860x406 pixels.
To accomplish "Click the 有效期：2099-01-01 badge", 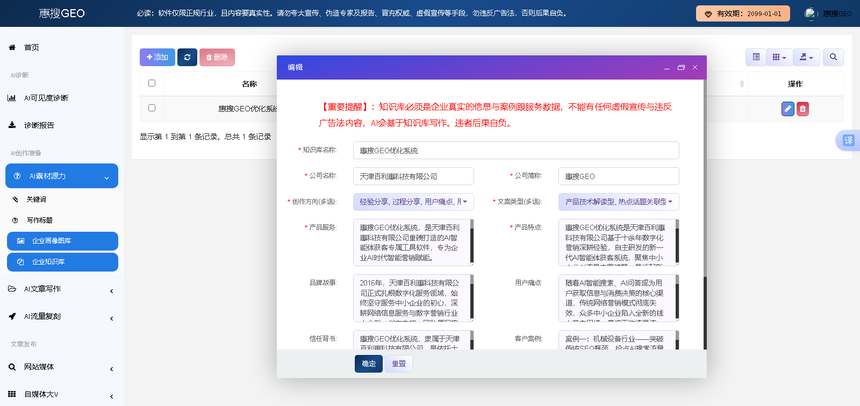I will [x=743, y=14].
